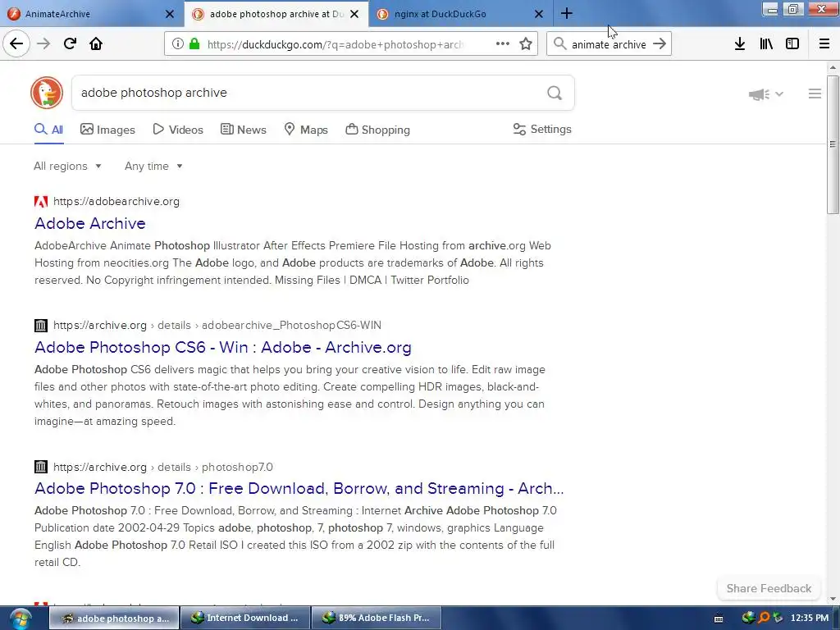Expand the megaphone dropdown chevron
Screen dimensions: 840x630
pyautogui.click(x=779, y=94)
